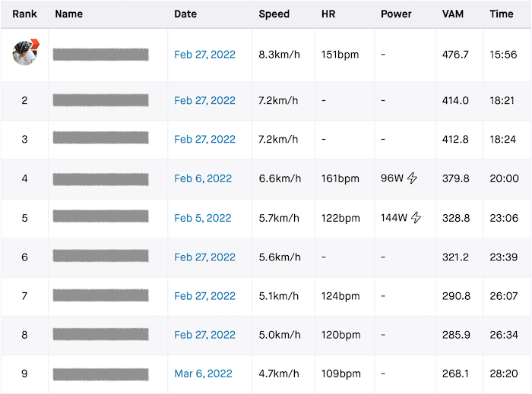
Task: Click the redacted name in rank 9 row
Action: (x=100, y=374)
